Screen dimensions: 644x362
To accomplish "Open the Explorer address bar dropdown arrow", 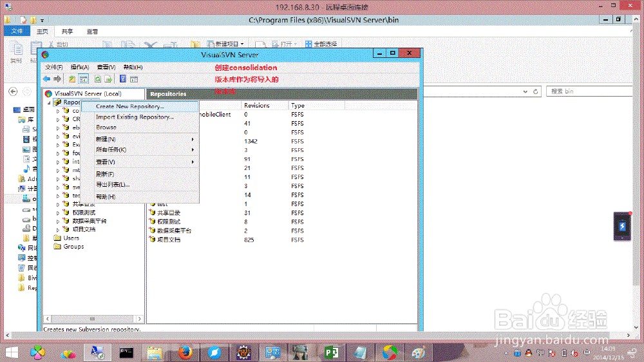I will 526,91.
